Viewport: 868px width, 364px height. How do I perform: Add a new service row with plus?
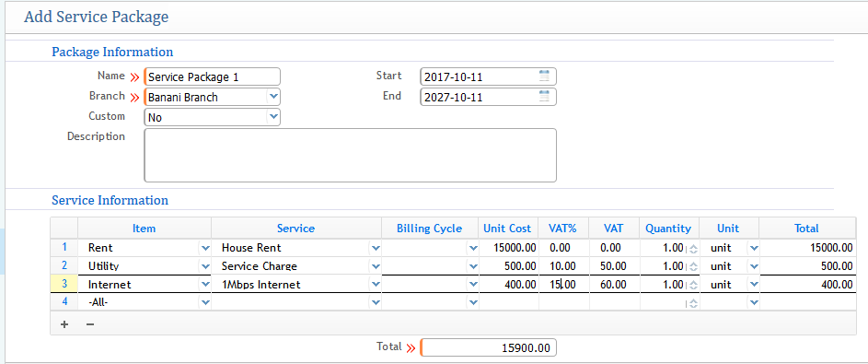pyautogui.click(x=64, y=324)
